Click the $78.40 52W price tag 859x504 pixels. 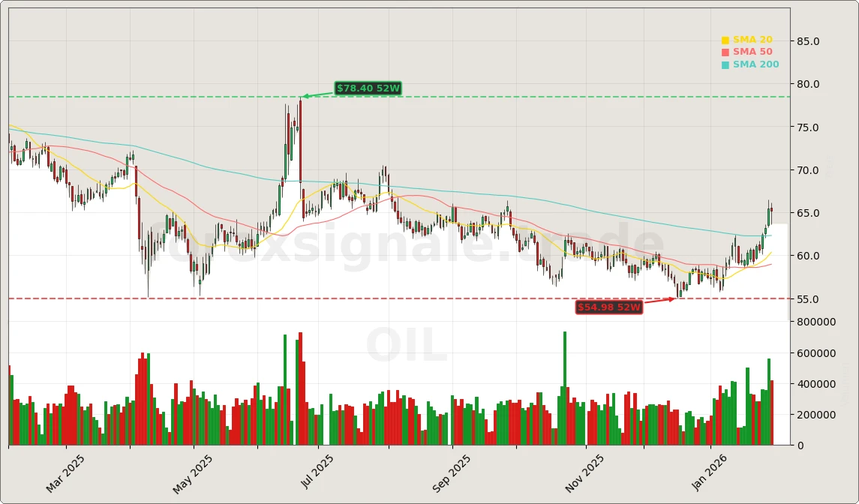coord(366,88)
